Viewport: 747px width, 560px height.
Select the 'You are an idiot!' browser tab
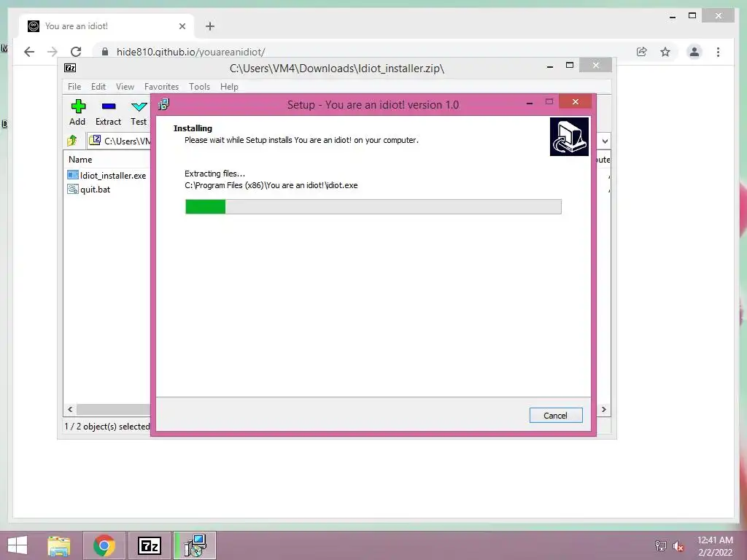pos(107,26)
